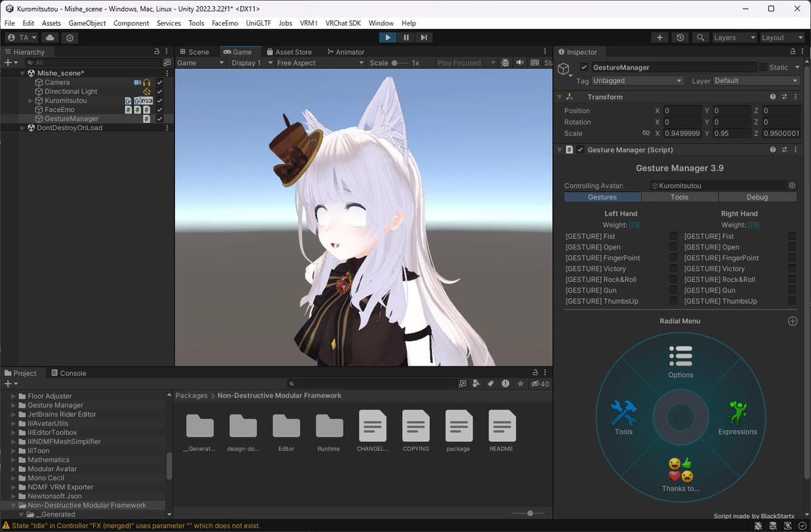Toggle Kuromitsutou active checkbox in Hierarchy
Viewport: 811px width, 532px height.
pyautogui.click(x=160, y=101)
